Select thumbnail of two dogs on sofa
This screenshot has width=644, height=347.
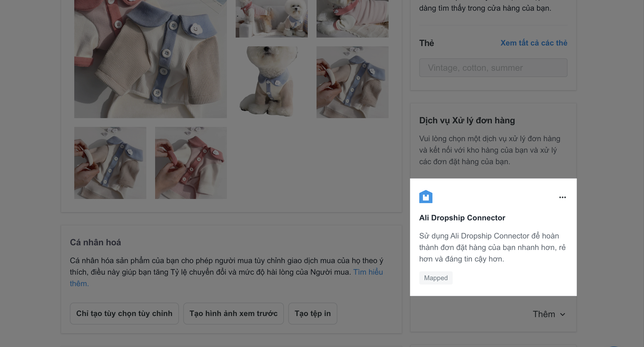(272, 19)
